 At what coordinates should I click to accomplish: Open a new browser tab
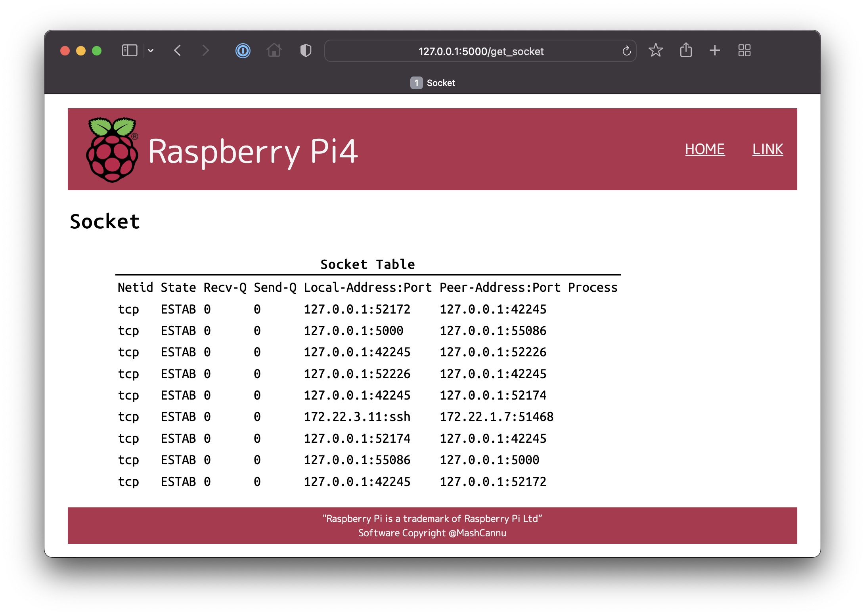pos(715,50)
